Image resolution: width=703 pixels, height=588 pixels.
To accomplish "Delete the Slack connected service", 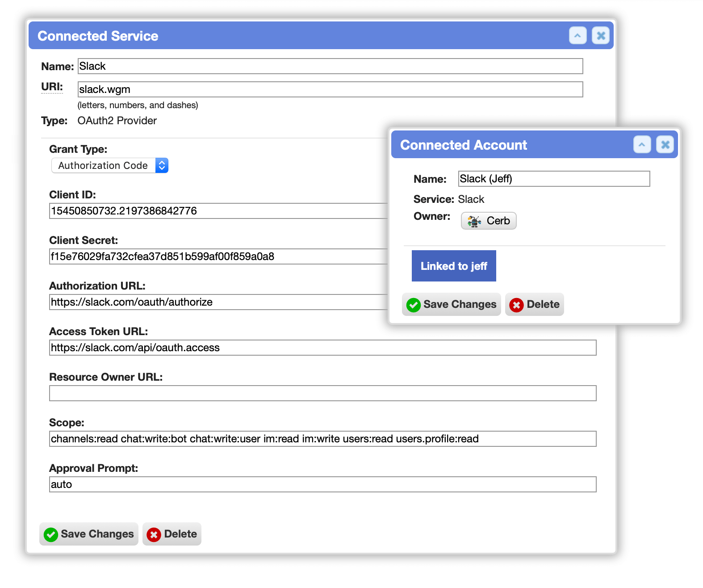I will pyautogui.click(x=172, y=534).
